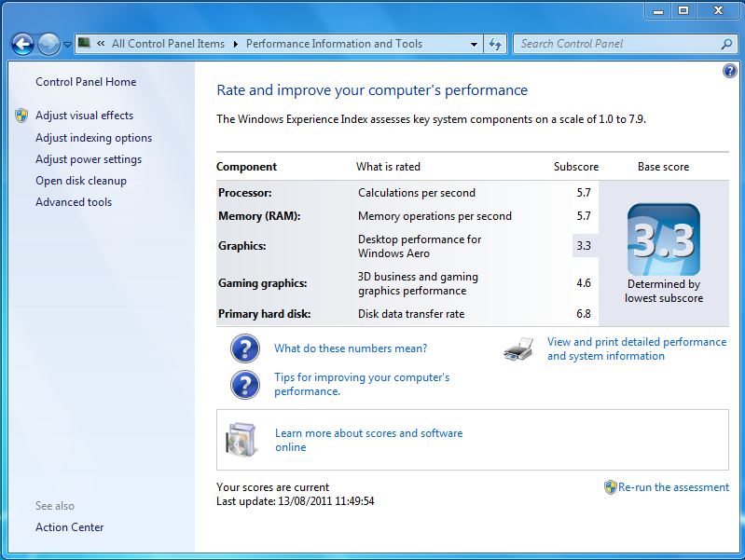Close the Performance Information window
745x560 pixels.
[x=718, y=10]
